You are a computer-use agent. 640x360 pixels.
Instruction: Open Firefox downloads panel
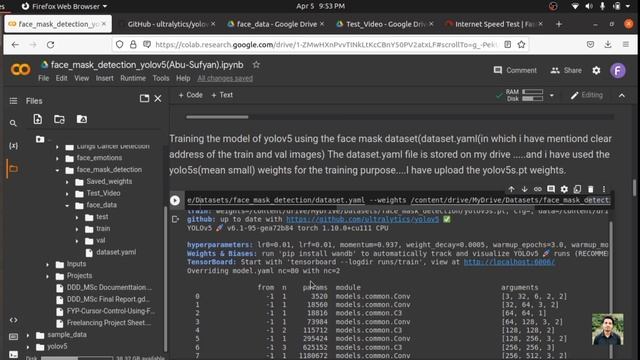click(x=608, y=44)
